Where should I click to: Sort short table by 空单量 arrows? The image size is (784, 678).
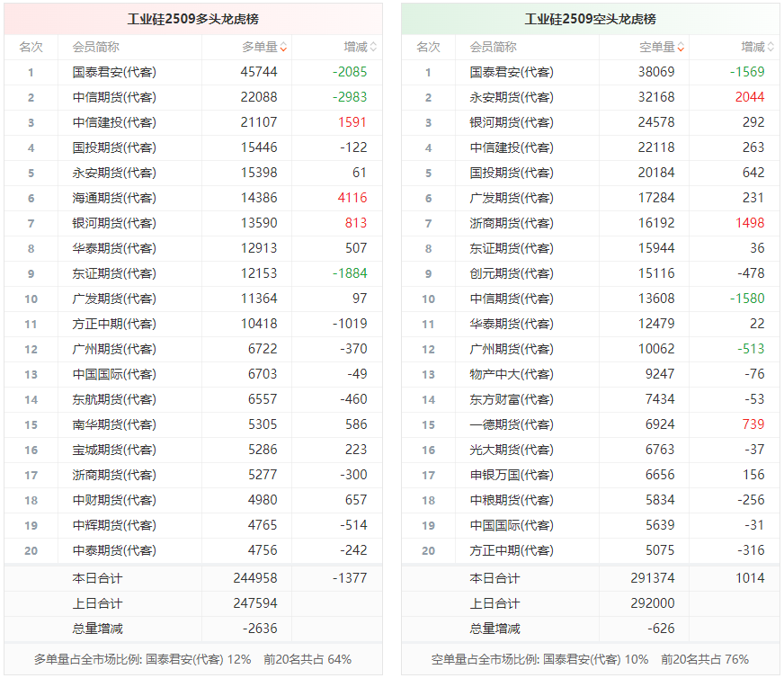(x=681, y=48)
